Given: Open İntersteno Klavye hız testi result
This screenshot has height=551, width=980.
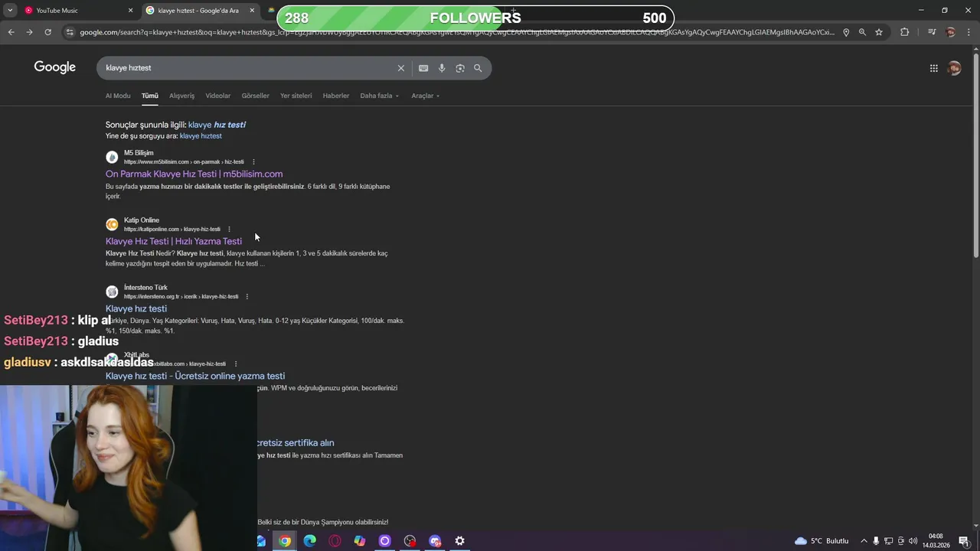Looking at the screenshot, I should tap(136, 308).
